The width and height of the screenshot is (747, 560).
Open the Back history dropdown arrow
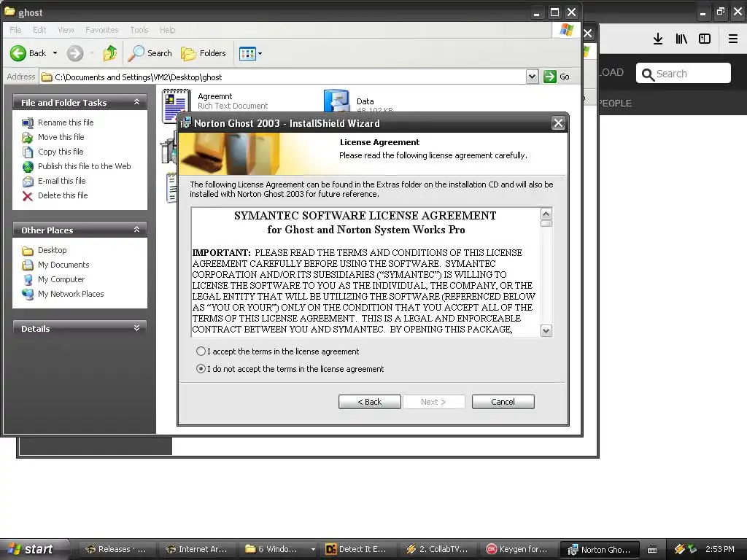click(x=55, y=53)
